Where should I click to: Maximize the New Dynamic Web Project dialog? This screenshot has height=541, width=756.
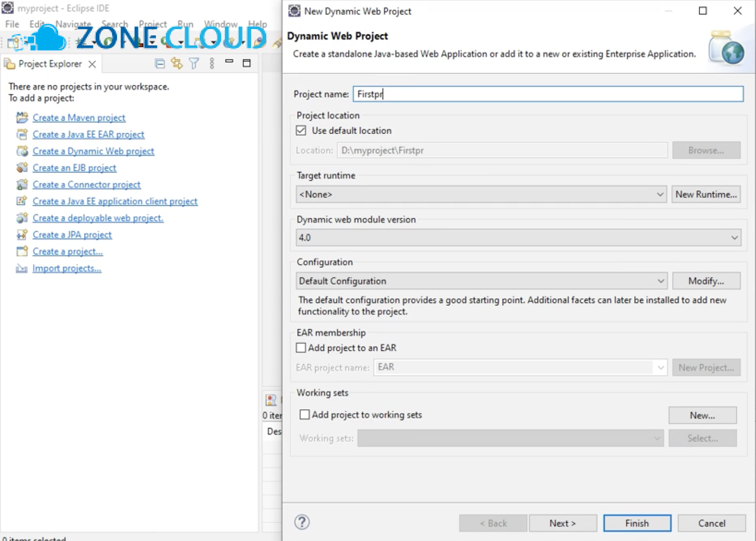tap(702, 11)
